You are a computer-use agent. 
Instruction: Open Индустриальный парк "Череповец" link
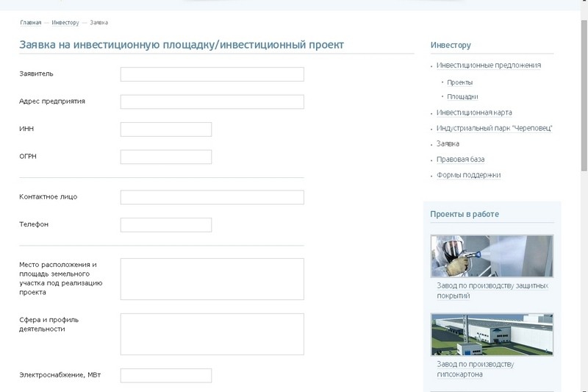point(493,128)
